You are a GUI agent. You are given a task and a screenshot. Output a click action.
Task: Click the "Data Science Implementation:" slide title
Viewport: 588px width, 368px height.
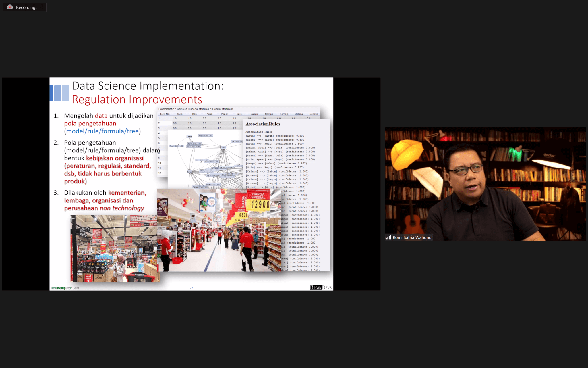pos(148,86)
